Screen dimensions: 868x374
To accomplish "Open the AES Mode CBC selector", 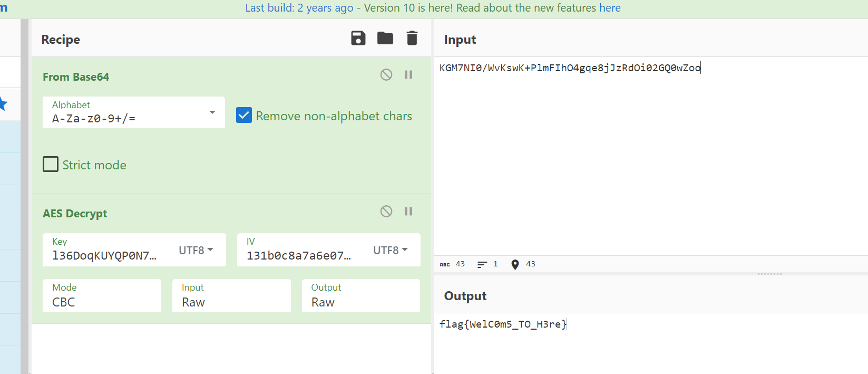I will (x=102, y=296).
